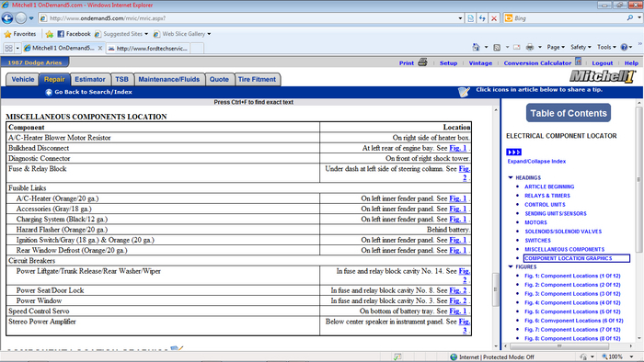Collapse the FIGURES tree section

tap(511, 266)
